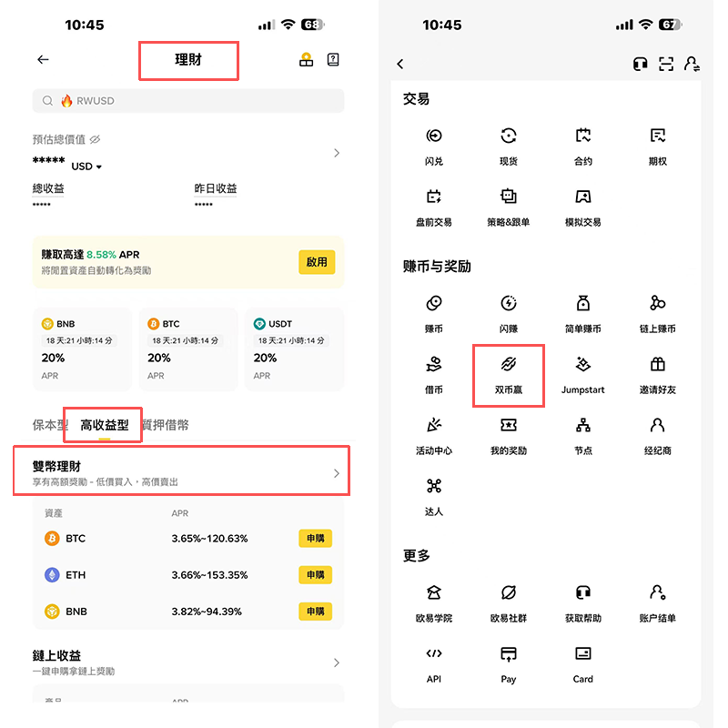Open the 雙幣理財 section row

[181, 471]
